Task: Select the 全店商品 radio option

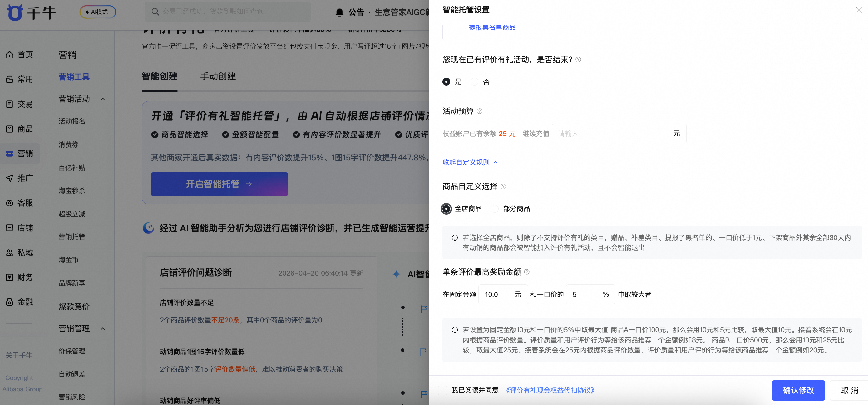Action: coord(446,209)
